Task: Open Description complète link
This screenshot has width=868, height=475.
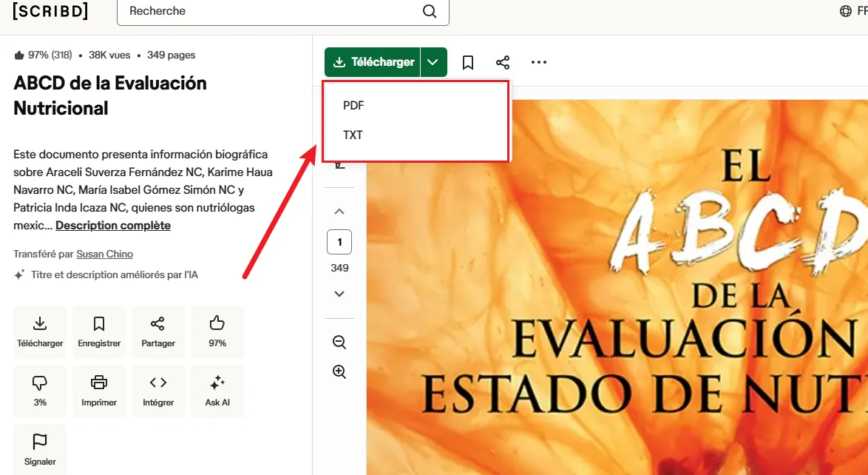Action: [x=113, y=226]
